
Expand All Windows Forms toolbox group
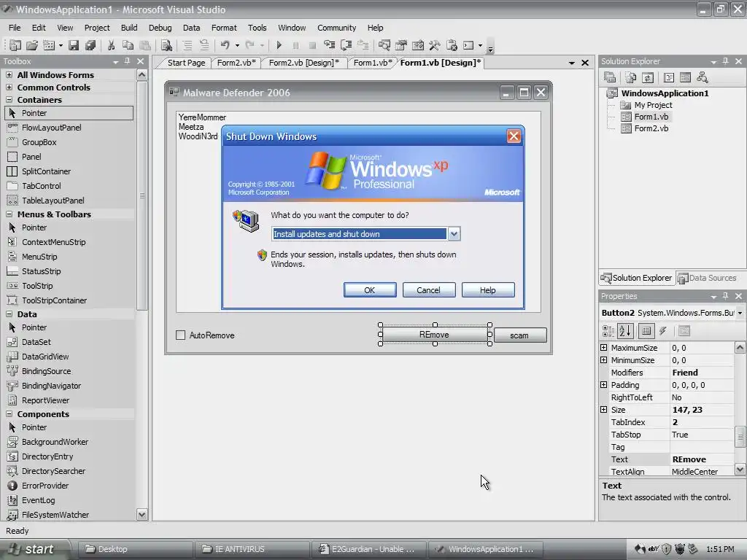(x=9, y=75)
